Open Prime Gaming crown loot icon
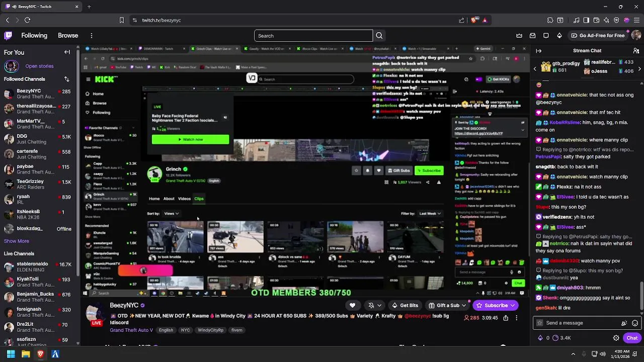 [x=519, y=36]
